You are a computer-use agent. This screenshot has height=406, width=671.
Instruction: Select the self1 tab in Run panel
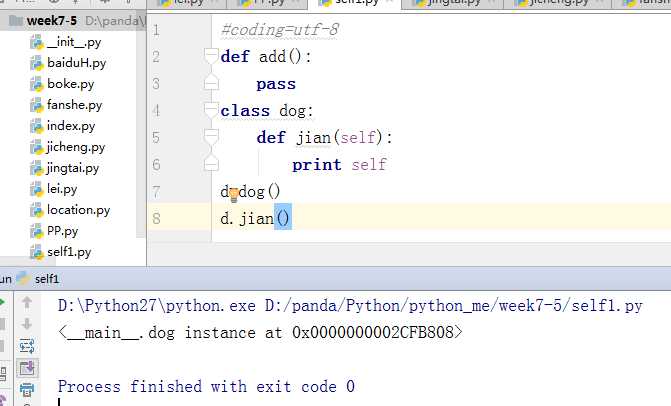pyautogui.click(x=47, y=279)
